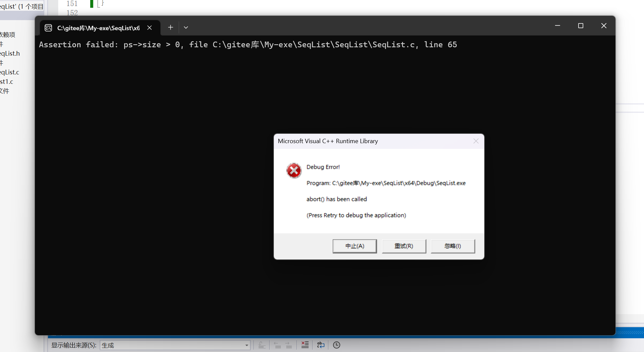This screenshot has height=352, width=644.
Task: Click the assertion failed message text
Action: point(248,45)
